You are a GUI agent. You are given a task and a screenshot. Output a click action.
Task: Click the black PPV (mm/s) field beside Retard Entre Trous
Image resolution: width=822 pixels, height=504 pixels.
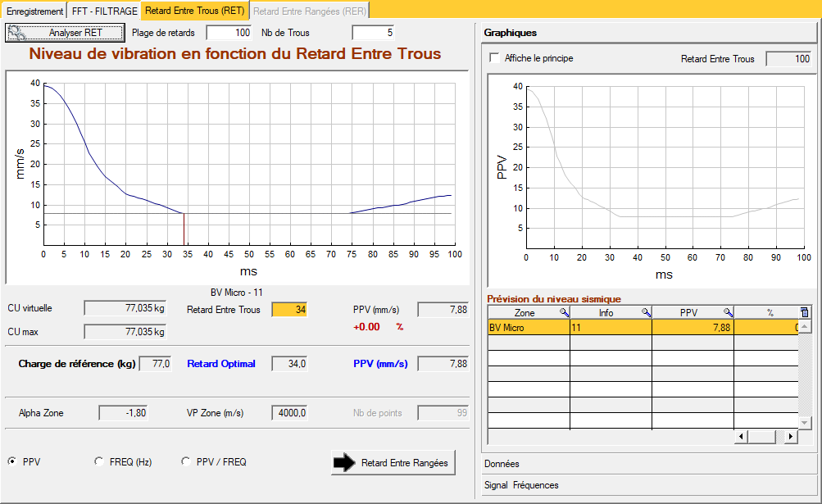(x=443, y=310)
